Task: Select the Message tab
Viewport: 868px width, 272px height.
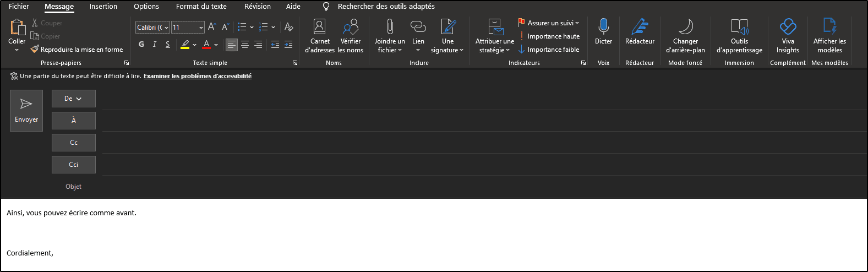Action: [x=59, y=7]
